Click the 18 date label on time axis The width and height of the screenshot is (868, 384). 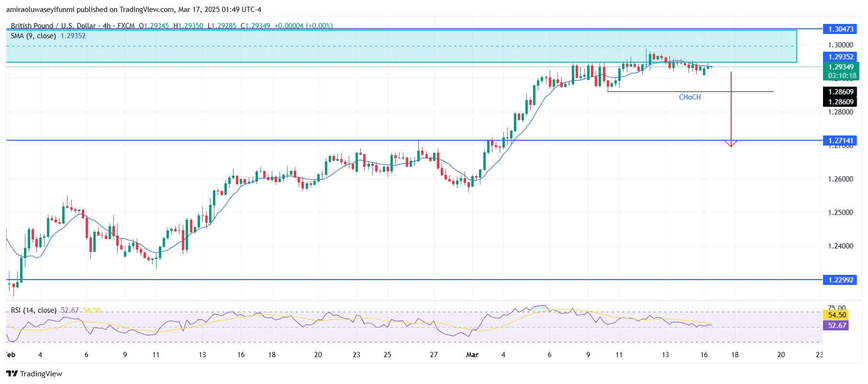[734, 355]
